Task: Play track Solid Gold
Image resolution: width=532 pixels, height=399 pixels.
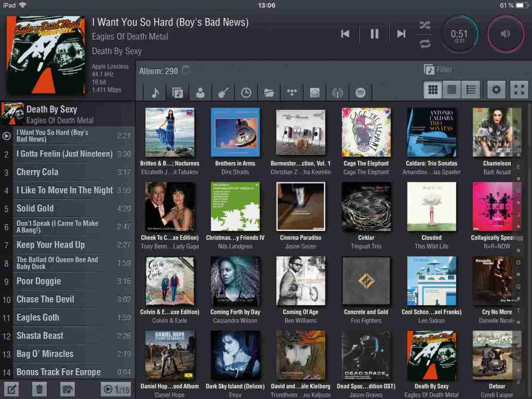Action: pyautogui.click(x=67, y=208)
